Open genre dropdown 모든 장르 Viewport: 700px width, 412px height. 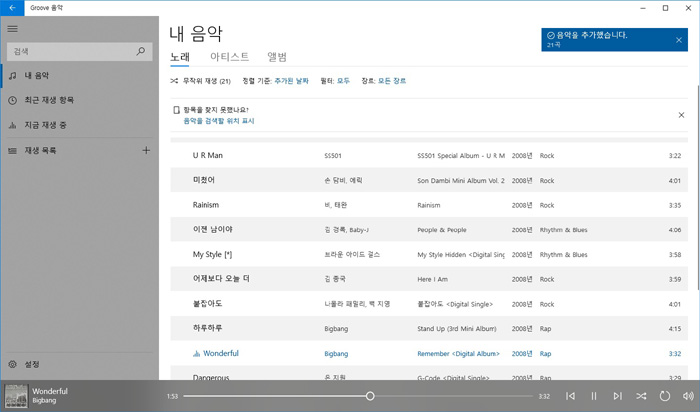392,81
